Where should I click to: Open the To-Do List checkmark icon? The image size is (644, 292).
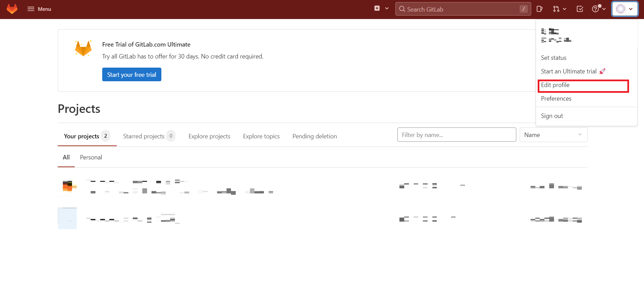tap(580, 9)
